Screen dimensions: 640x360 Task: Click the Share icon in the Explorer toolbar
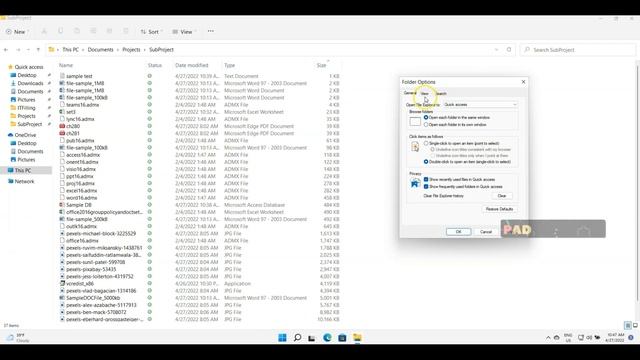tap(109, 31)
